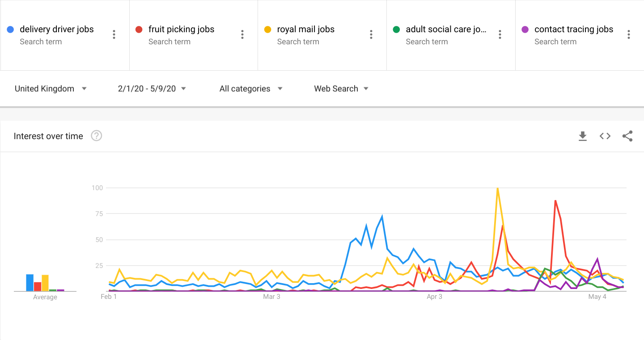Open three-dot menu for adult social care jobs
The height and width of the screenshot is (340, 644).
[500, 34]
